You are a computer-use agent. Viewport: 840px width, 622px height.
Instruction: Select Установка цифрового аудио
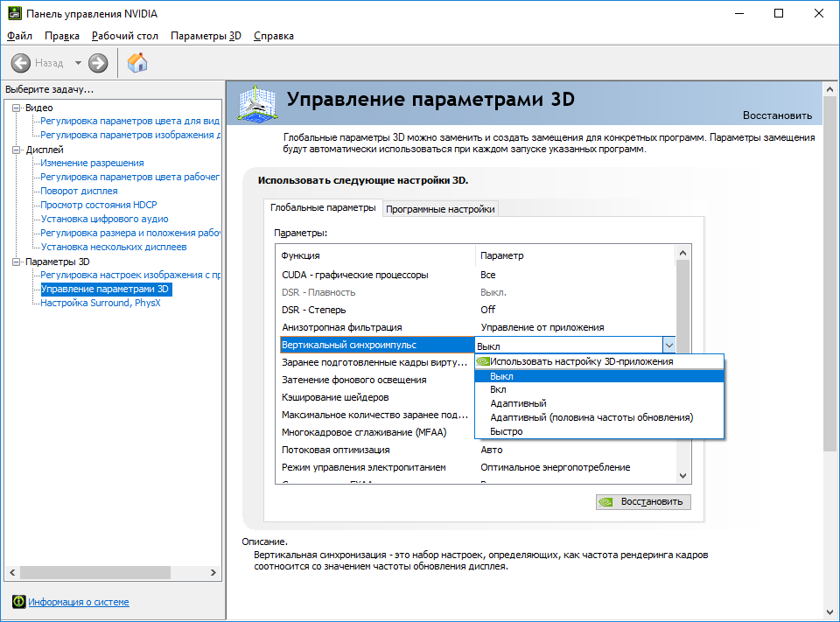coord(104,219)
